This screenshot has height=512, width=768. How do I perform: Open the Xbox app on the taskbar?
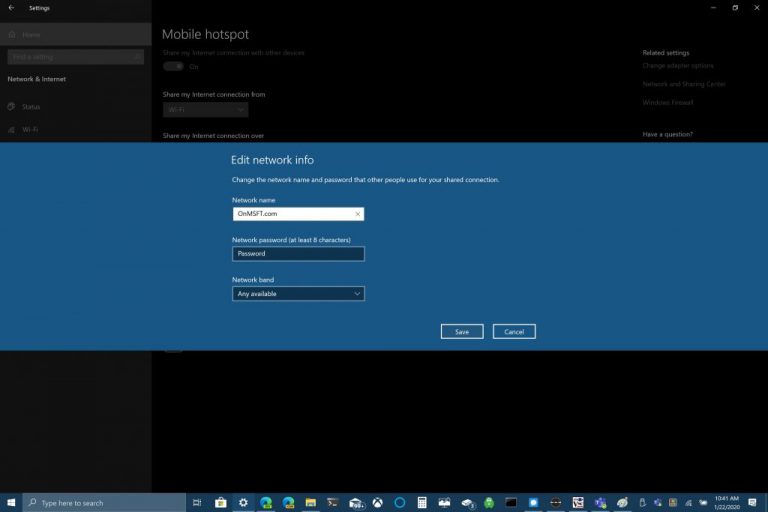point(377,502)
